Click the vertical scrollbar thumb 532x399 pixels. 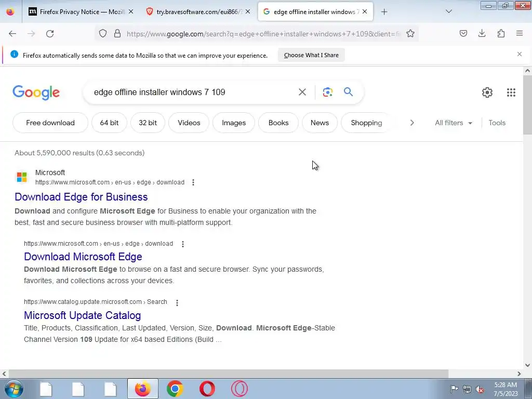click(527, 105)
